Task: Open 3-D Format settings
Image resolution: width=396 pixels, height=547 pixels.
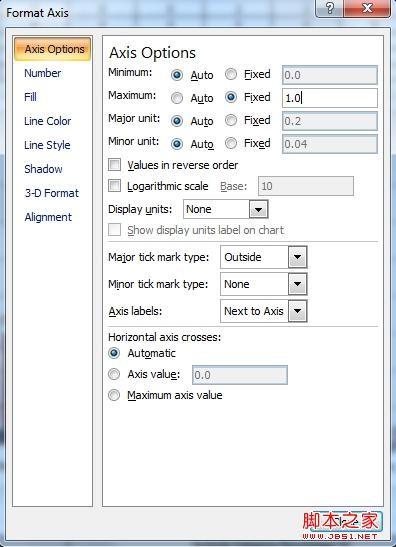Action: 52,193
